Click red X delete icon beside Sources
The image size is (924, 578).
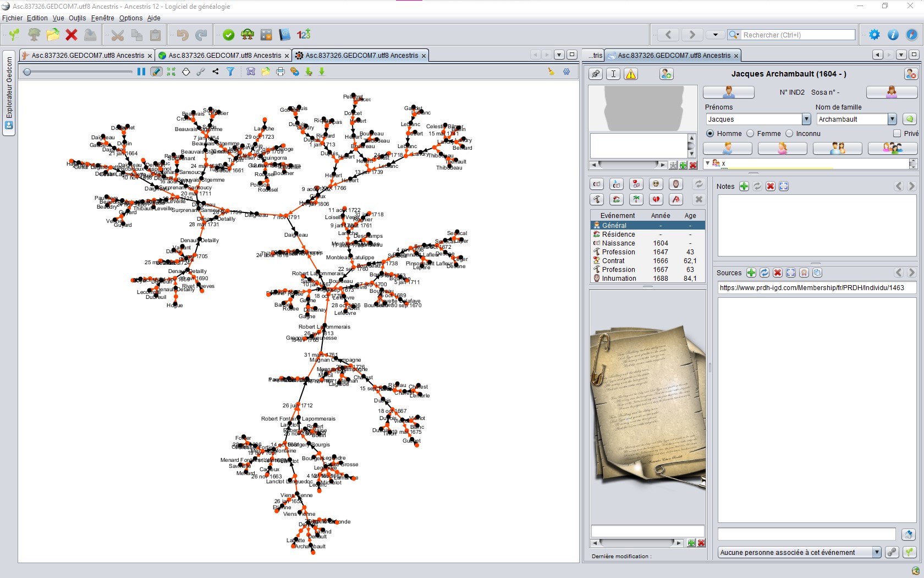(x=778, y=273)
